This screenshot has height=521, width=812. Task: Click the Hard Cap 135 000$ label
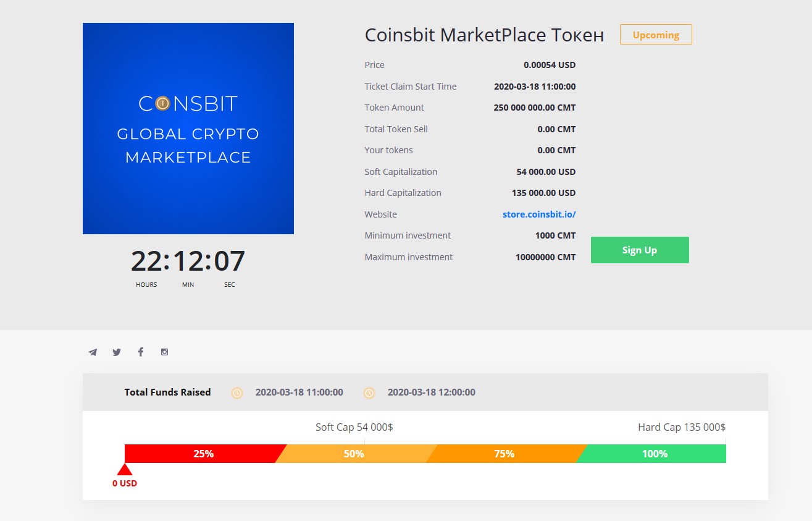click(x=682, y=427)
